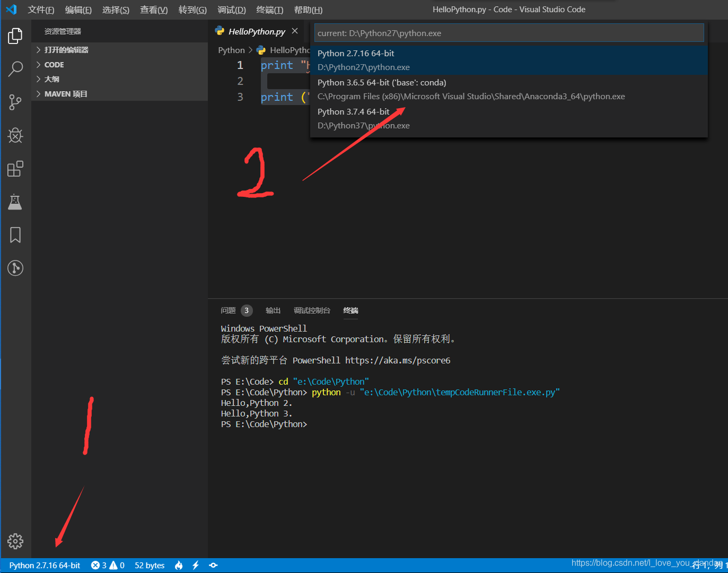Select Python 3.6.5 conda interpreter
The width and height of the screenshot is (728, 573).
(x=509, y=89)
